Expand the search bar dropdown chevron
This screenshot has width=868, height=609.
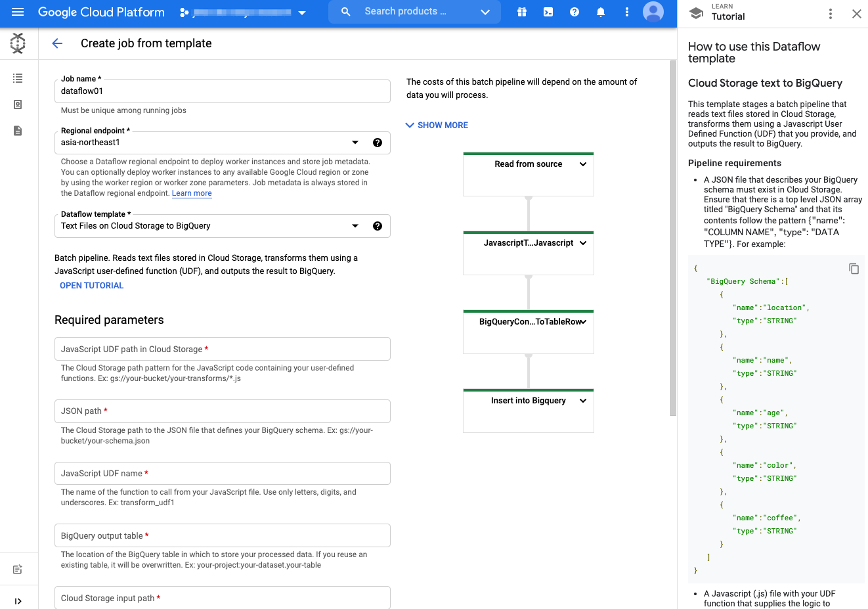485,12
